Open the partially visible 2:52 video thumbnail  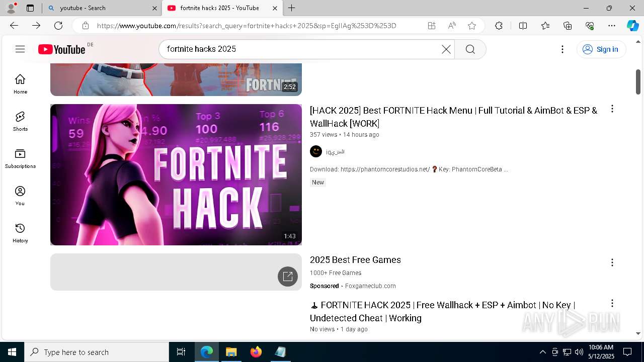tap(176, 79)
